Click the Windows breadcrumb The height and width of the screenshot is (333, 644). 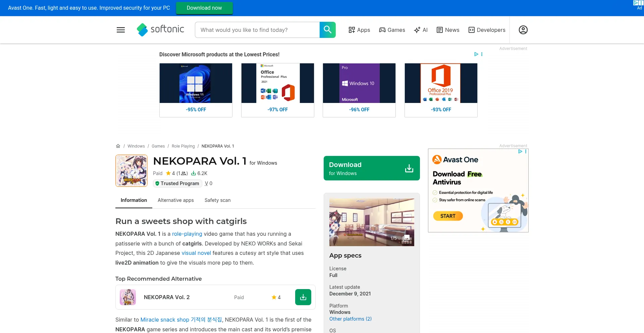click(136, 146)
